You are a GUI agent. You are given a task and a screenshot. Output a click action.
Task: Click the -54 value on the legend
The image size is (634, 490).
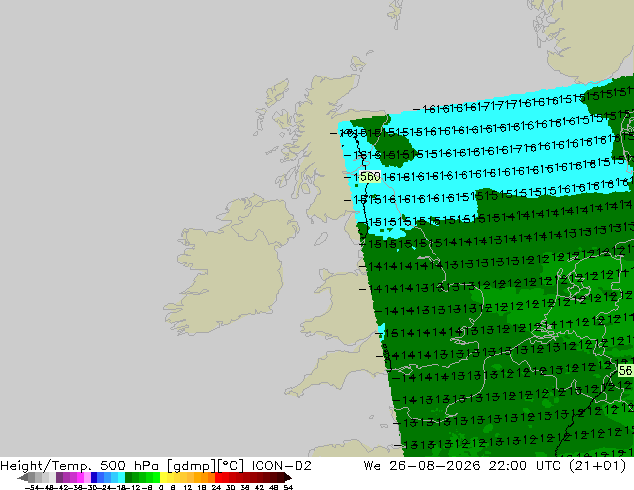32,487
